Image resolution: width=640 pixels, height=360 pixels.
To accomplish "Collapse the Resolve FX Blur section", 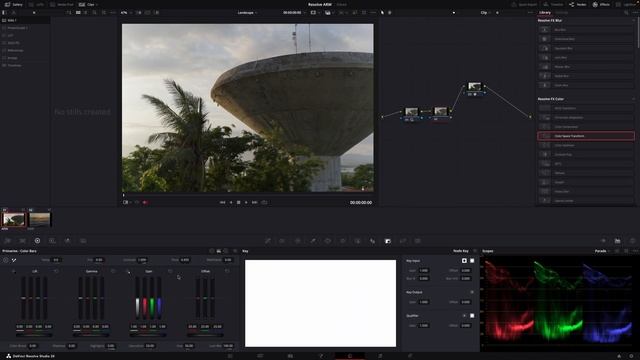I will coord(634,20).
